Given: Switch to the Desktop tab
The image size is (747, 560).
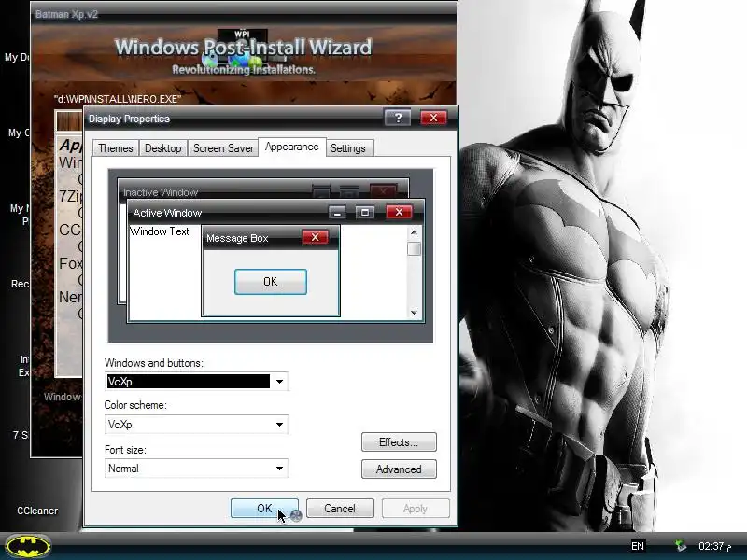Looking at the screenshot, I should [x=162, y=148].
